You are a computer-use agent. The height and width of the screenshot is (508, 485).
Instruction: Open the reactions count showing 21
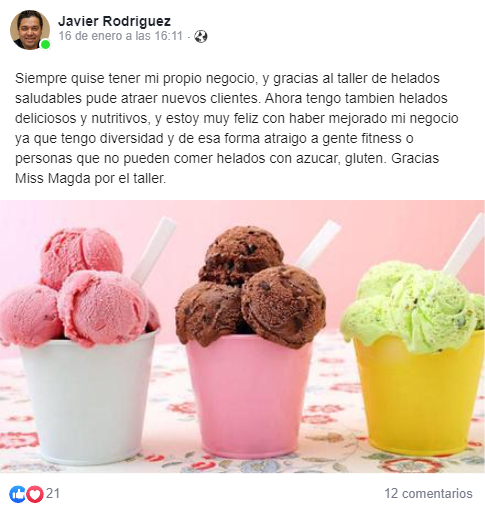(x=53, y=493)
